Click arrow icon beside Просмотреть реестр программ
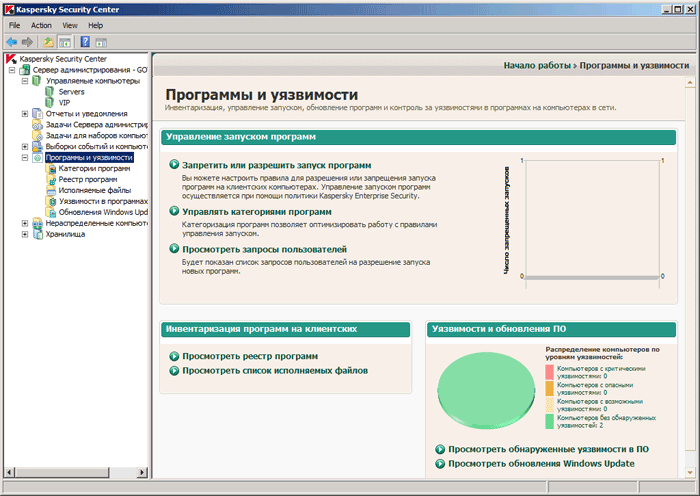Screen dimensions: 700x496 coord(174,356)
